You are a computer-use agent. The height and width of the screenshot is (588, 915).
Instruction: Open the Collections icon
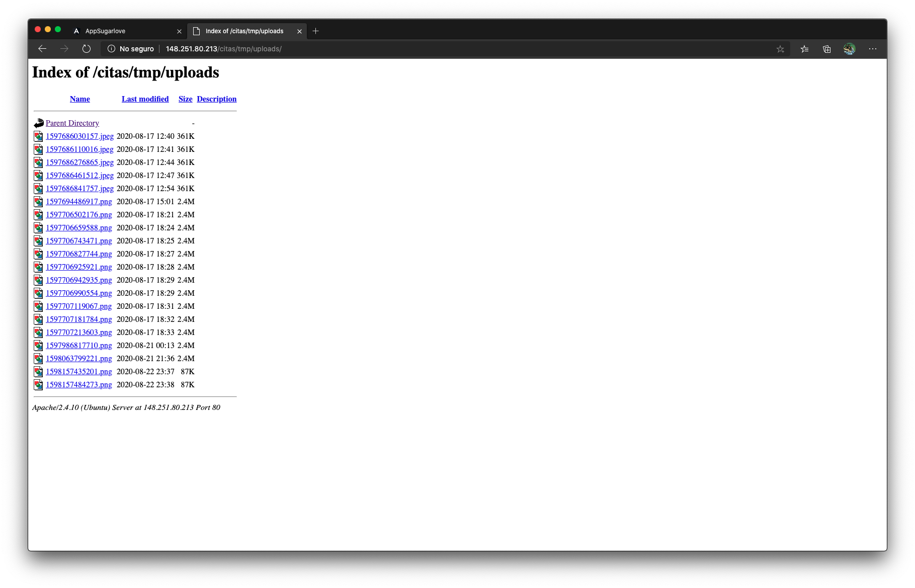pos(826,49)
